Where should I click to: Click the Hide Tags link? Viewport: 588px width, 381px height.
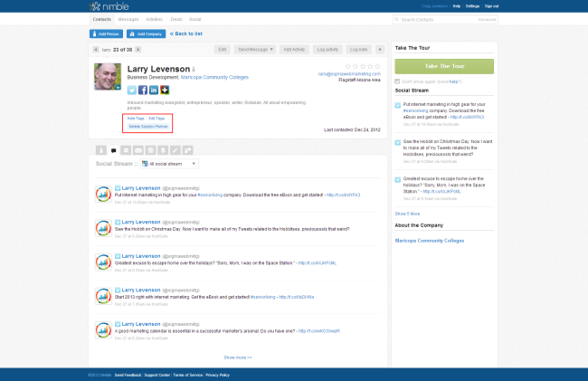pos(136,119)
